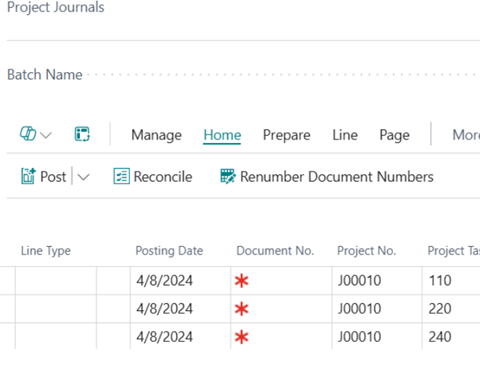Select project task 220 cell
480x369 pixels.
451,309
